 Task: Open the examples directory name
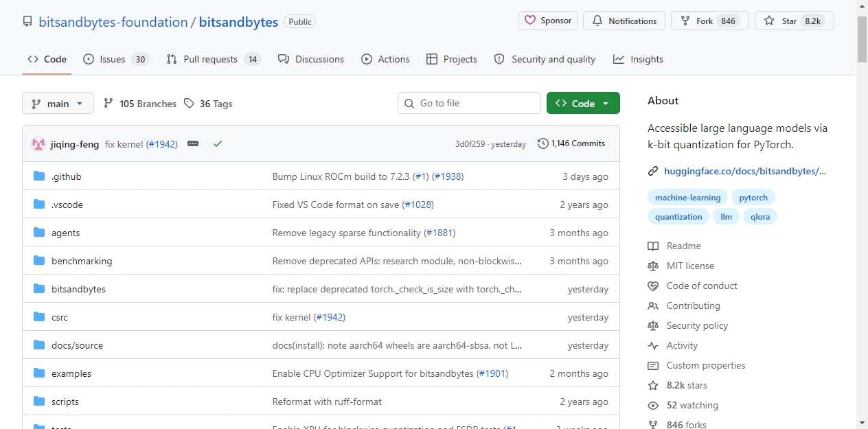71,373
